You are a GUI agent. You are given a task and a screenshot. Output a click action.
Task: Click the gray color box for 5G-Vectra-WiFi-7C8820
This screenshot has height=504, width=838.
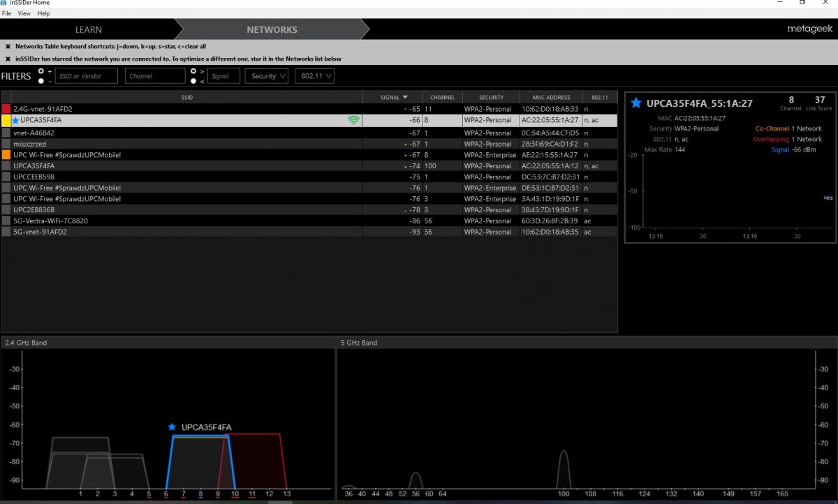point(6,221)
